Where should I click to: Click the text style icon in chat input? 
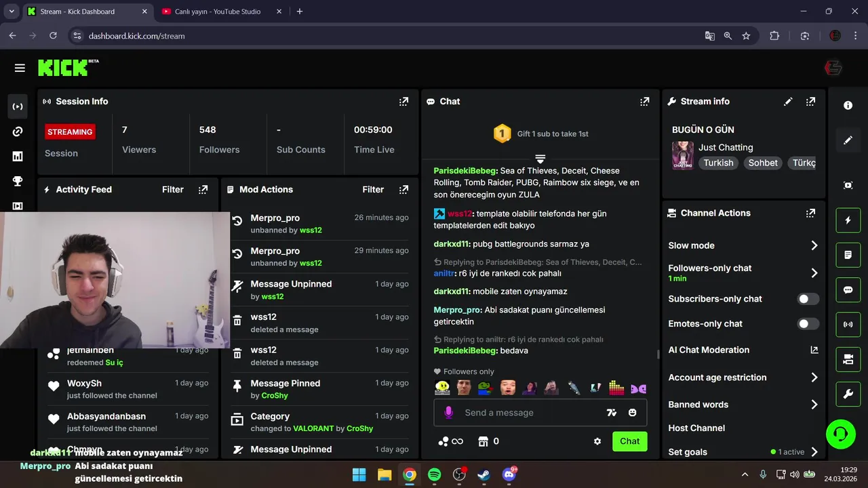(x=612, y=412)
